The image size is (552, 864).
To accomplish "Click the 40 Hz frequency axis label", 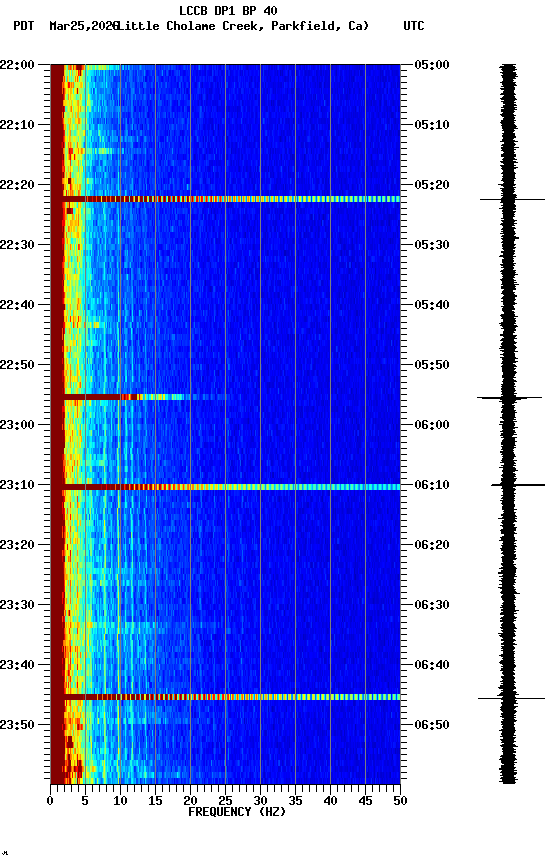I will point(331,801).
